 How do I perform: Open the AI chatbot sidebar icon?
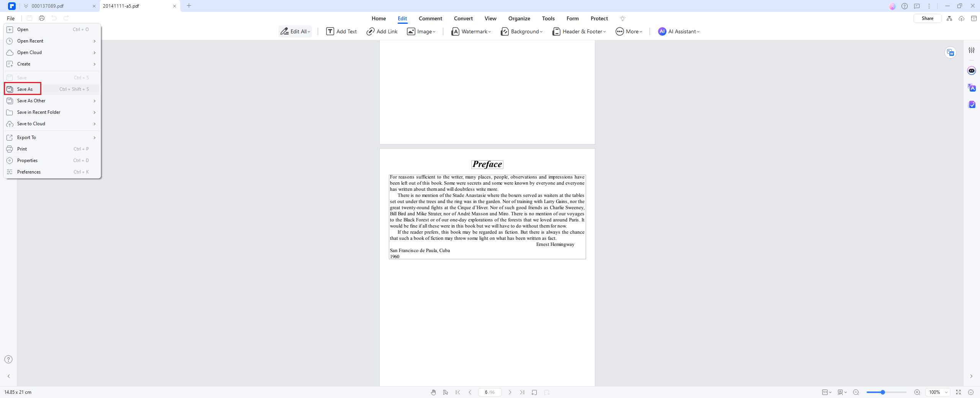point(972,70)
